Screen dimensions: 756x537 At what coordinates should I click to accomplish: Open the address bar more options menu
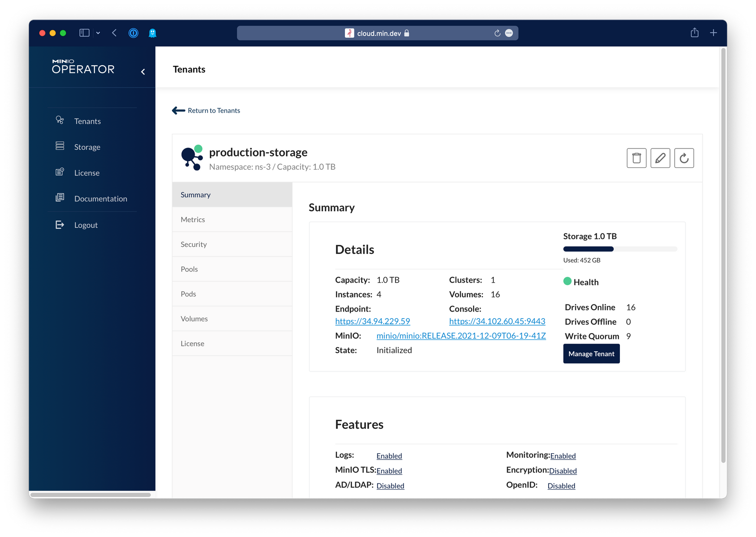click(509, 33)
